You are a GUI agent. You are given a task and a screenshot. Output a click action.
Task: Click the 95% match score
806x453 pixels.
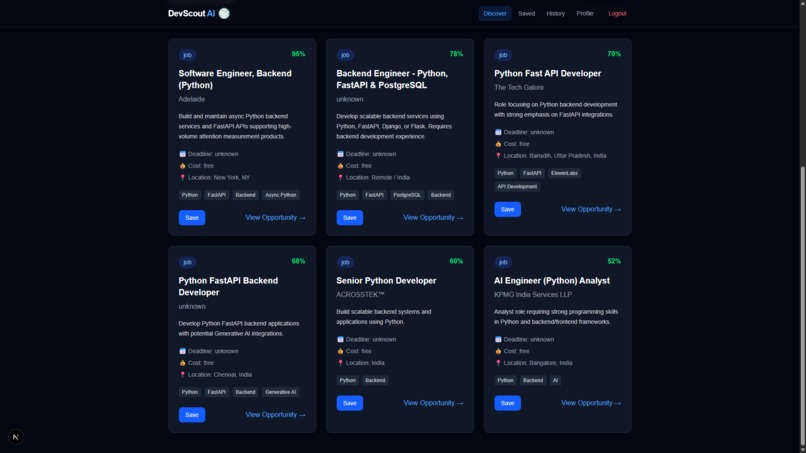[298, 54]
